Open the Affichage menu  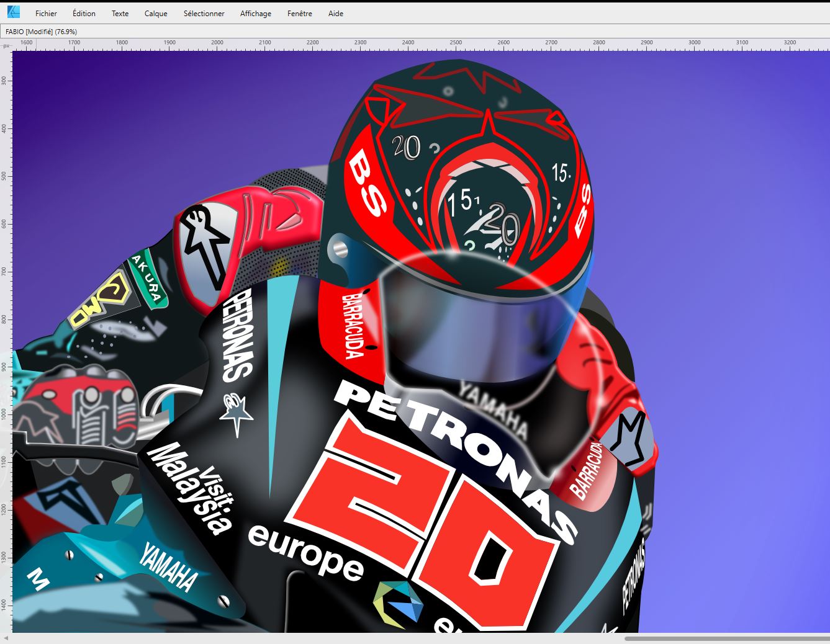point(256,13)
